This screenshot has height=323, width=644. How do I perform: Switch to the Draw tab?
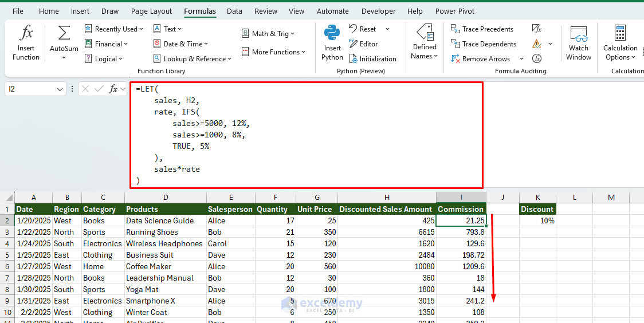[110, 11]
